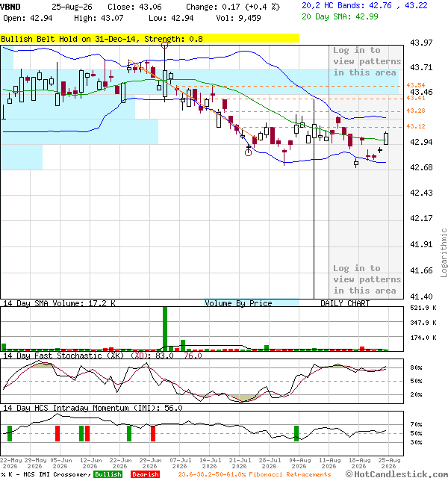Click the Fibonacci Retracements legend text
The width and height of the screenshot is (448, 478).
[x=255, y=474]
